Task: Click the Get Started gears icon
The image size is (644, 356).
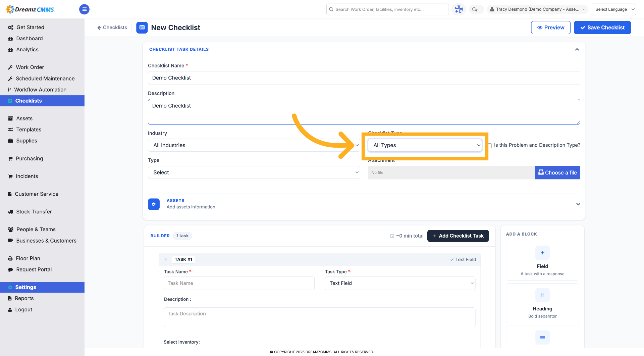Action: coord(10,28)
